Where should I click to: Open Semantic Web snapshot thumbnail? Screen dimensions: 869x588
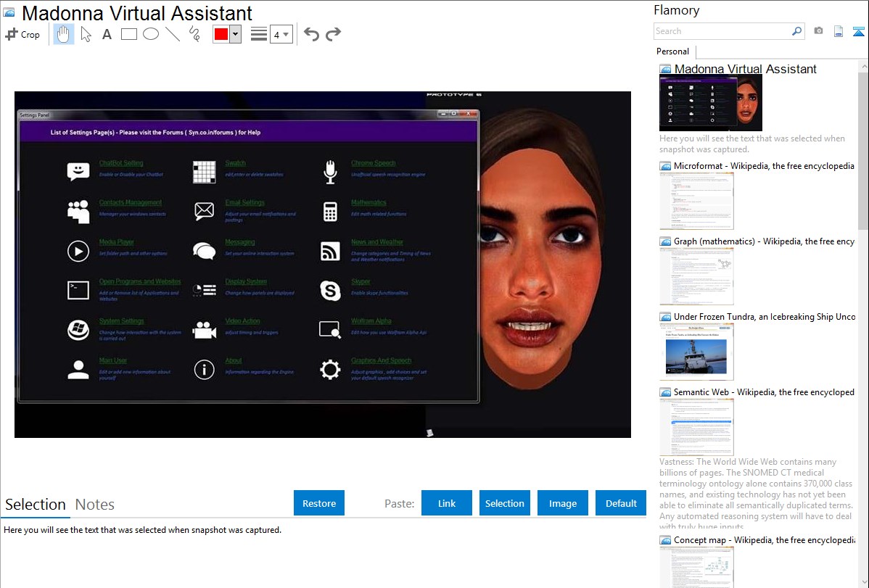pyautogui.click(x=696, y=427)
